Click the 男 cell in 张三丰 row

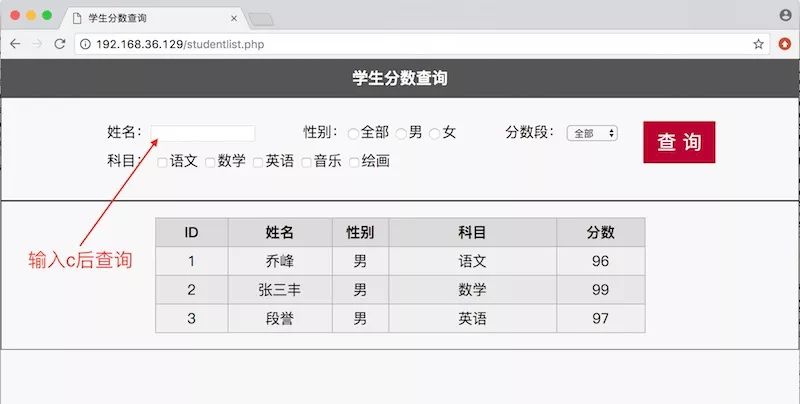[360, 290]
